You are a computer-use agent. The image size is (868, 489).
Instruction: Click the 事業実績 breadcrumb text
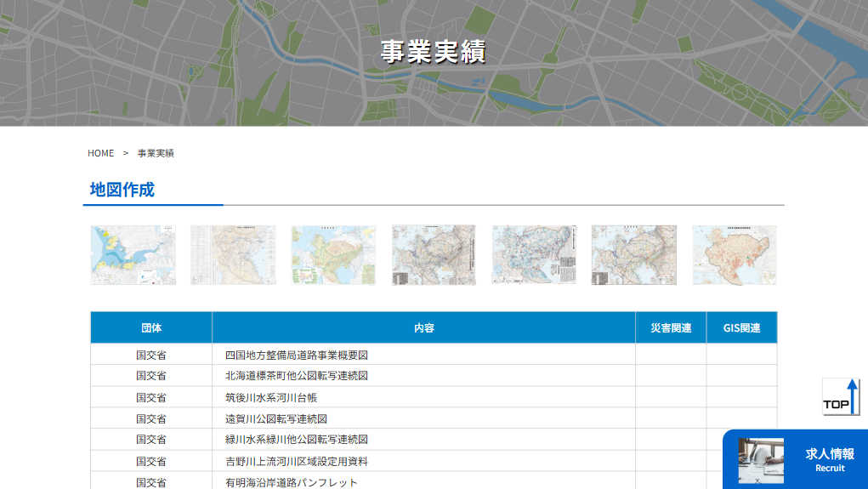coord(156,153)
